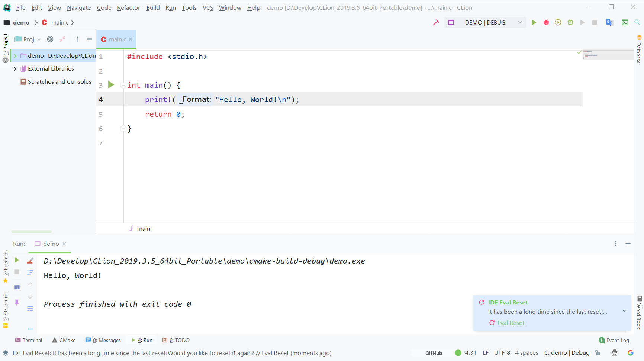Open the DEMO | DEBUG configuration dropdown
The height and width of the screenshot is (361, 644).
tap(520, 22)
